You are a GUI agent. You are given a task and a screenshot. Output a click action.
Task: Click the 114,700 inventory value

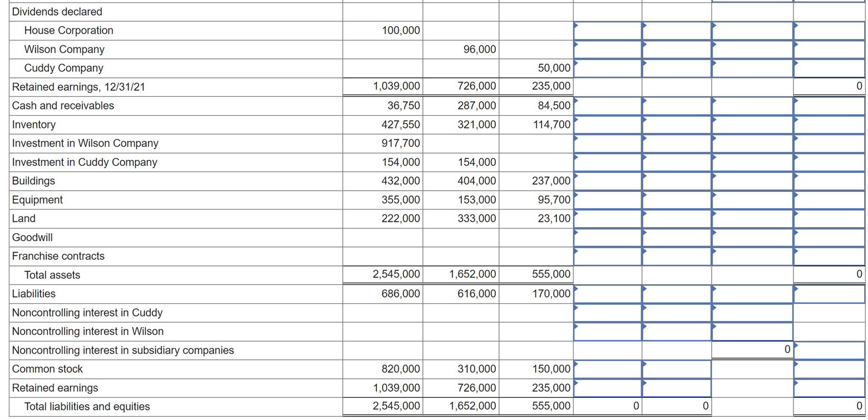[551, 125]
